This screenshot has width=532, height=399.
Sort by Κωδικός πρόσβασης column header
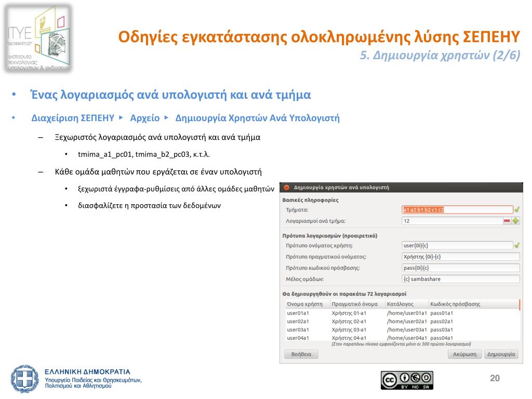tap(473, 304)
